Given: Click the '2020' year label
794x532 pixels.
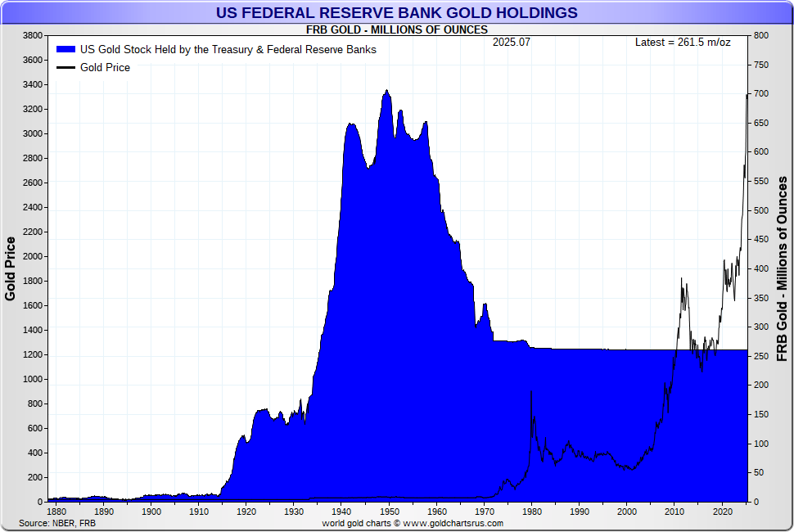Looking at the screenshot, I should tap(722, 512).
